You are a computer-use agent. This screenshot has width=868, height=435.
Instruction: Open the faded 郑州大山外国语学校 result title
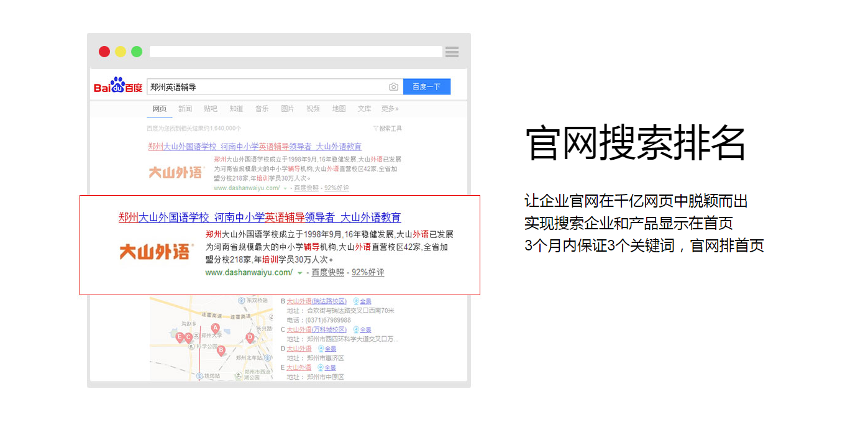(255, 147)
